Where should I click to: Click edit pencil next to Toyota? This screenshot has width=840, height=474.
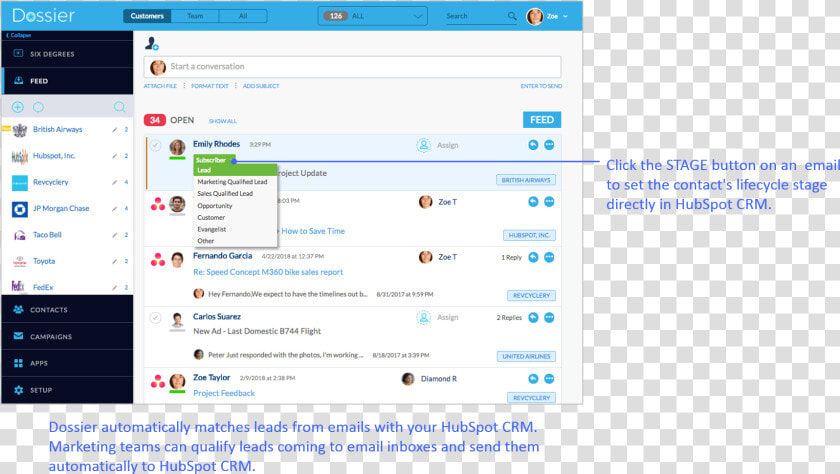[114, 261]
